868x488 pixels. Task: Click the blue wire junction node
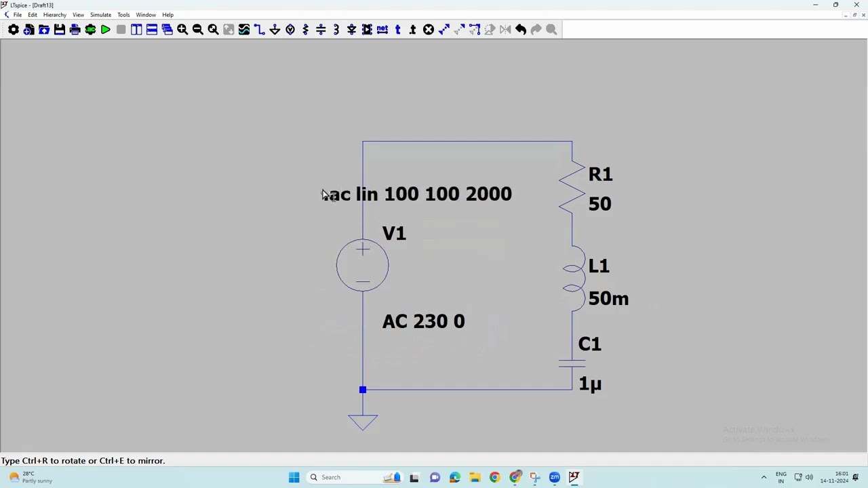(363, 390)
